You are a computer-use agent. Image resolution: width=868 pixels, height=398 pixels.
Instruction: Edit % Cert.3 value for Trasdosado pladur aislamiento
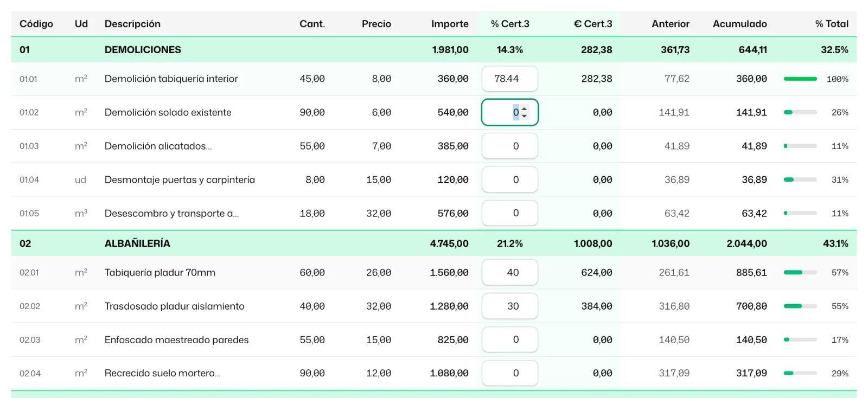pos(510,306)
